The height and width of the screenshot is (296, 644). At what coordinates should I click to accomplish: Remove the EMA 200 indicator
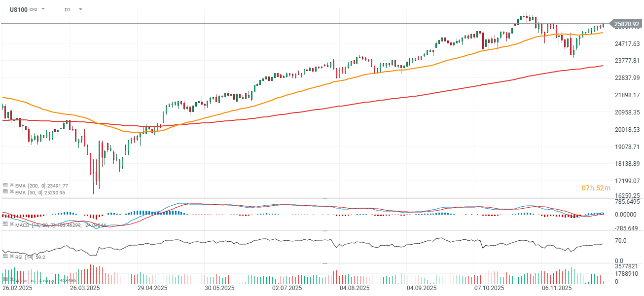click(x=11, y=185)
